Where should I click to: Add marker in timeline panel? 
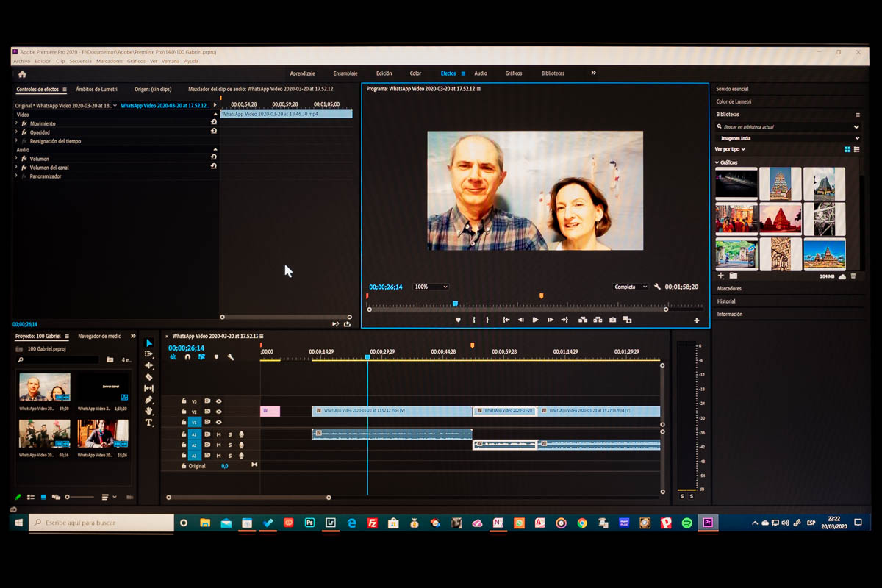click(x=216, y=356)
